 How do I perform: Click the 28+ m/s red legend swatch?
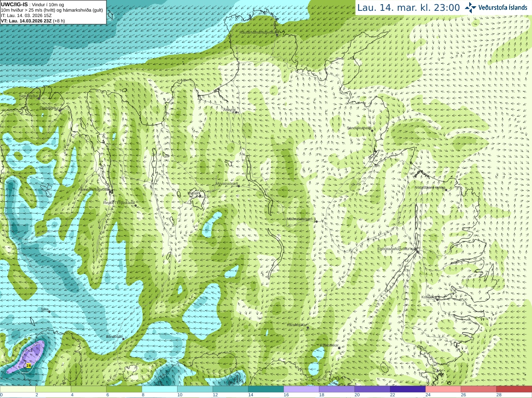(514, 389)
